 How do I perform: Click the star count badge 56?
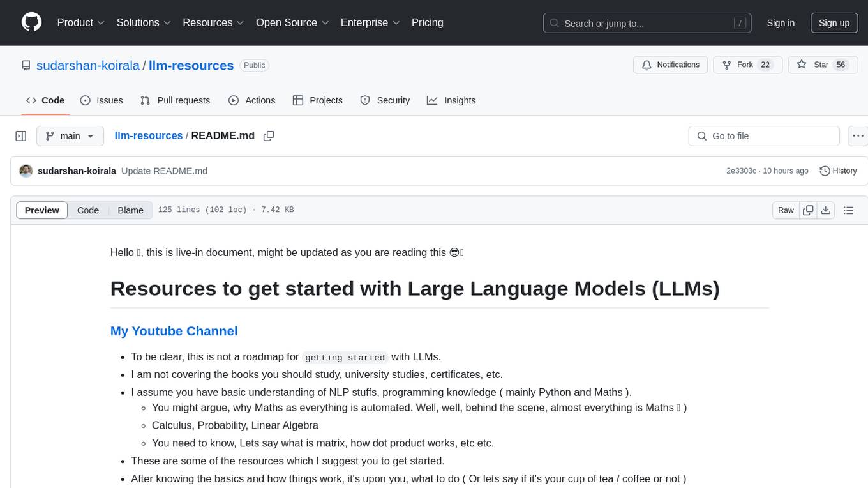click(841, 65)
